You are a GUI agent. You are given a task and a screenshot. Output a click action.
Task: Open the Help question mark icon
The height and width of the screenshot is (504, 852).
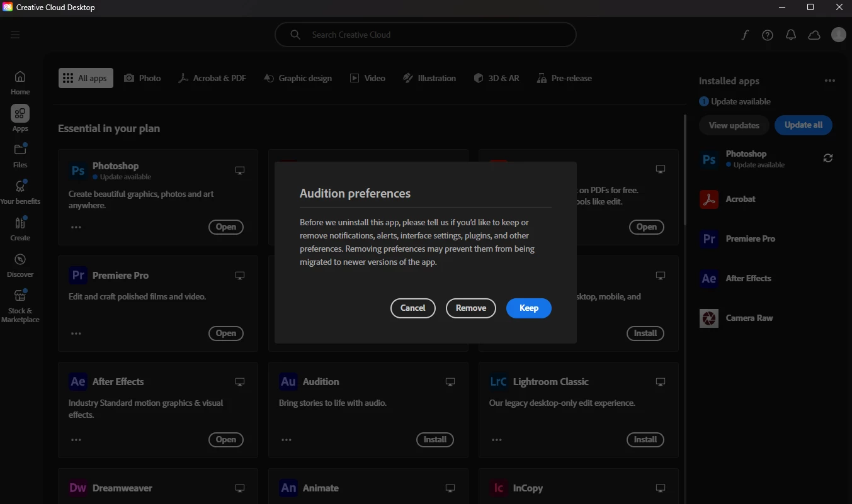coord(768,35)
